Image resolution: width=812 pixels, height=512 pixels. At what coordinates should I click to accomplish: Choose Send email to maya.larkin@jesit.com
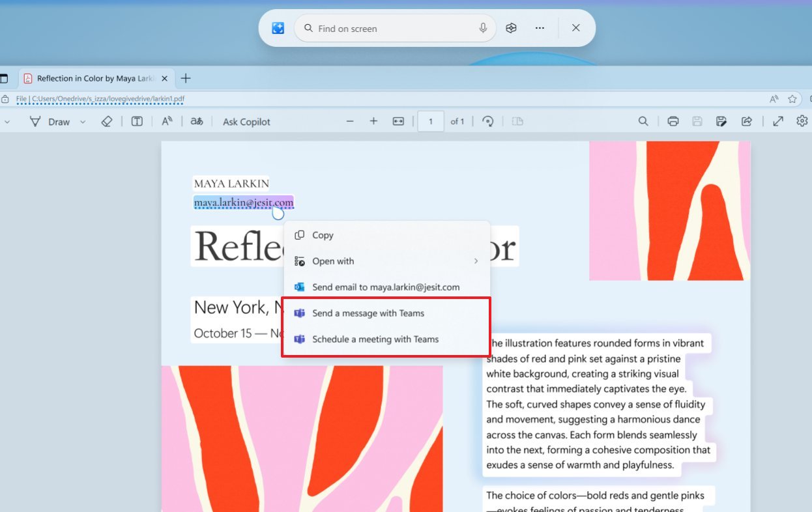(387, 287)
